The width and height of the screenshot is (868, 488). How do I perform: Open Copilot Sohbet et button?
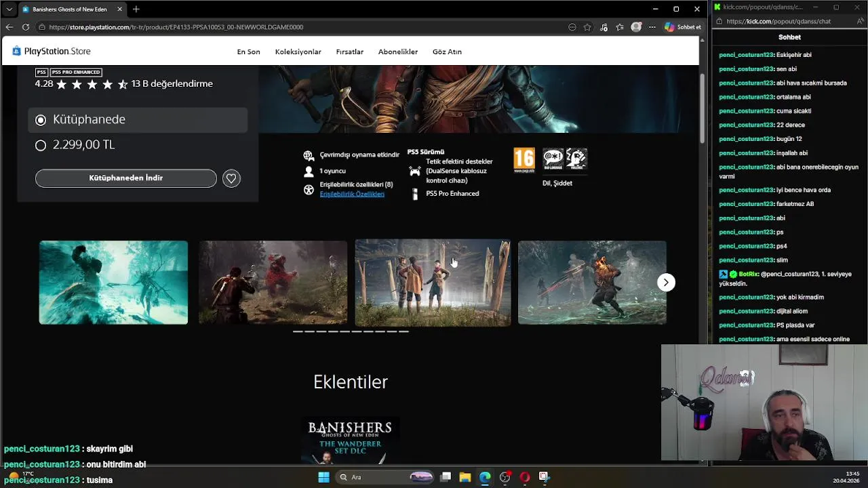[x=683, y=27]
